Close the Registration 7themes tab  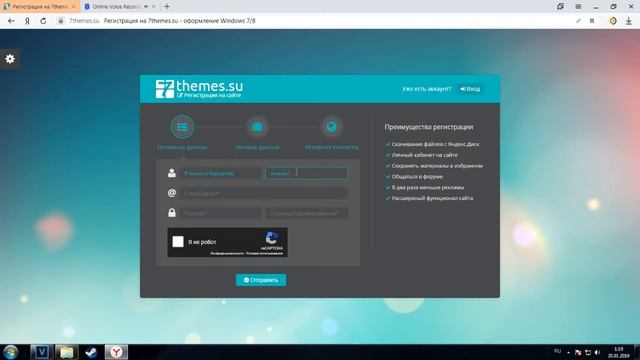(x=73, y=7)
